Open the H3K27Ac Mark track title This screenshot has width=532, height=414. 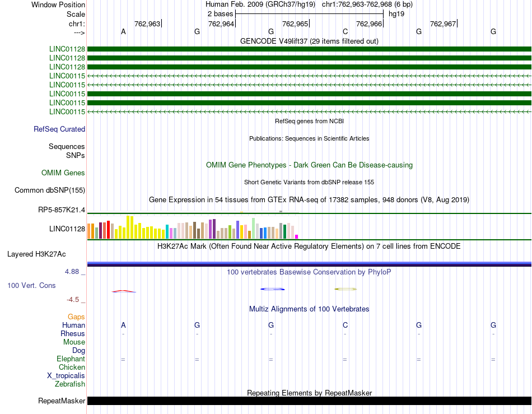coord(309,246)
